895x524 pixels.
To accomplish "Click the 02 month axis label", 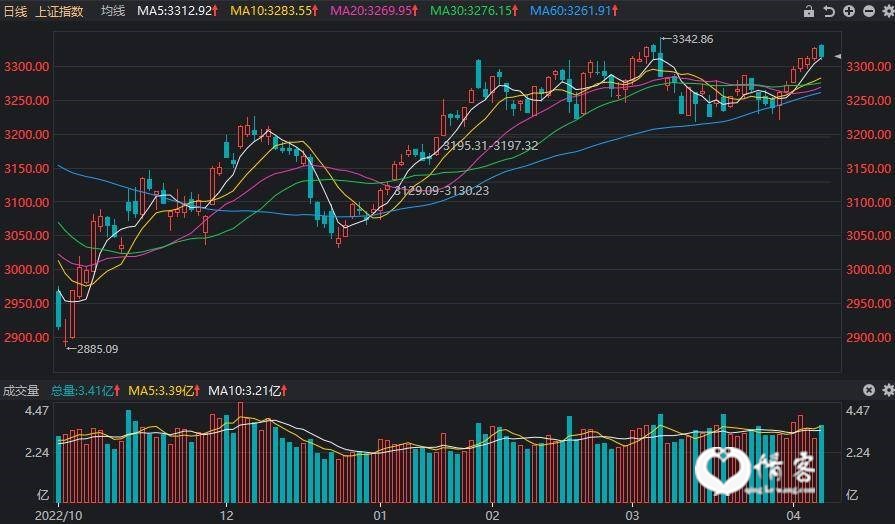I will point(491,515).
